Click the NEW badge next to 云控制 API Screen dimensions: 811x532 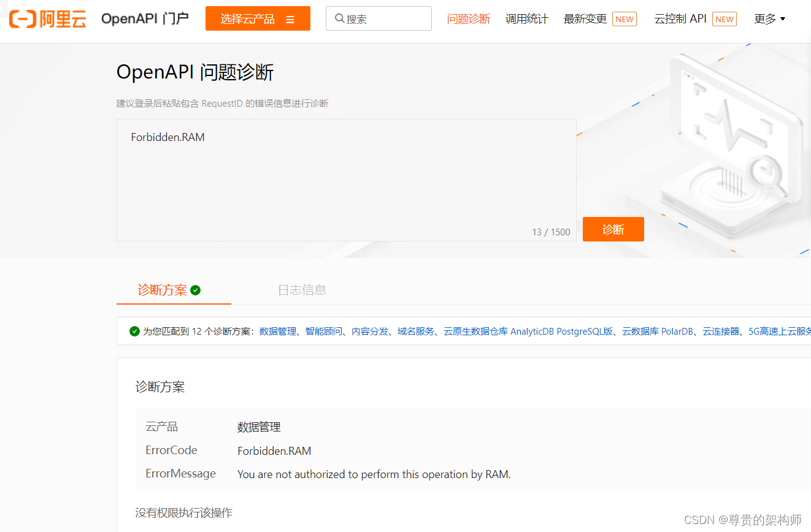[725, 19]
